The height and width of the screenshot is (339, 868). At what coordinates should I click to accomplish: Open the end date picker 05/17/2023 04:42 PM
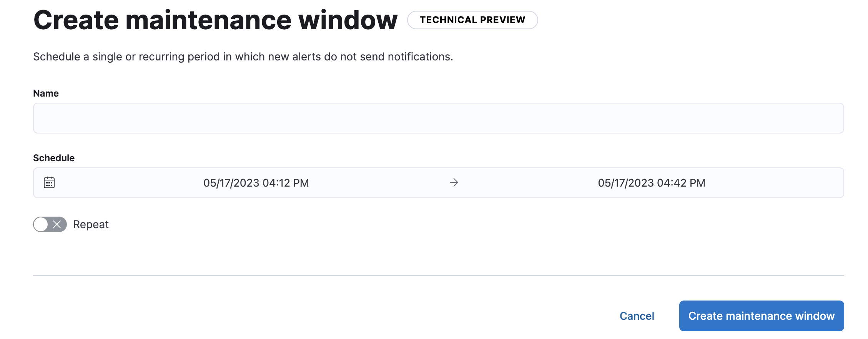651,183
